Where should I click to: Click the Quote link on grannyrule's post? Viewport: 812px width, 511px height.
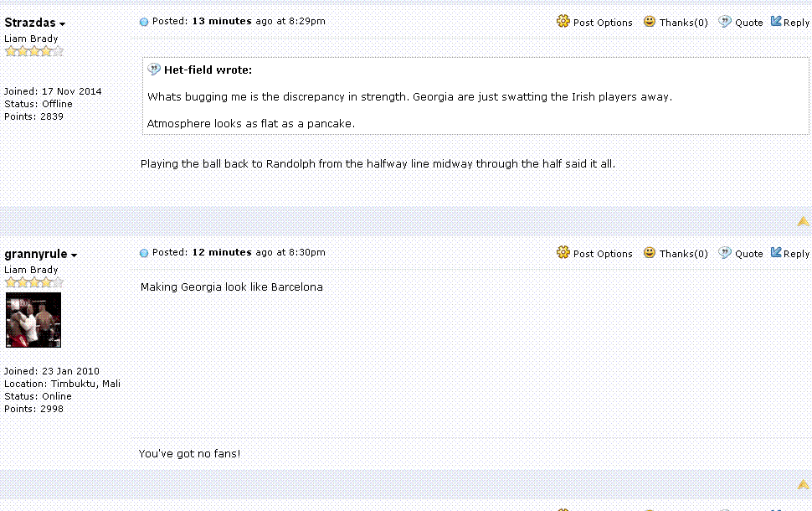(x=748, y=254)
